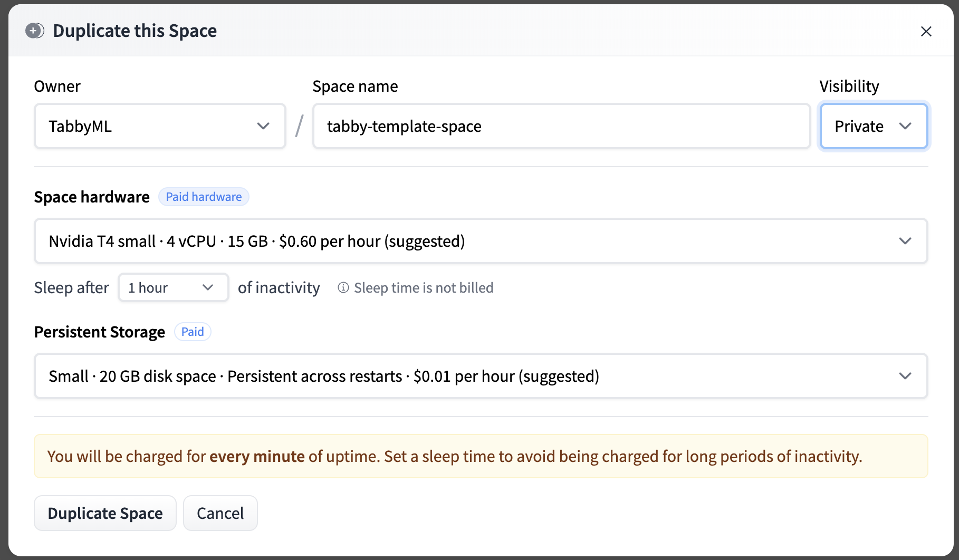Click the info icon next to sleep billing note

click(x=343, y=288)
